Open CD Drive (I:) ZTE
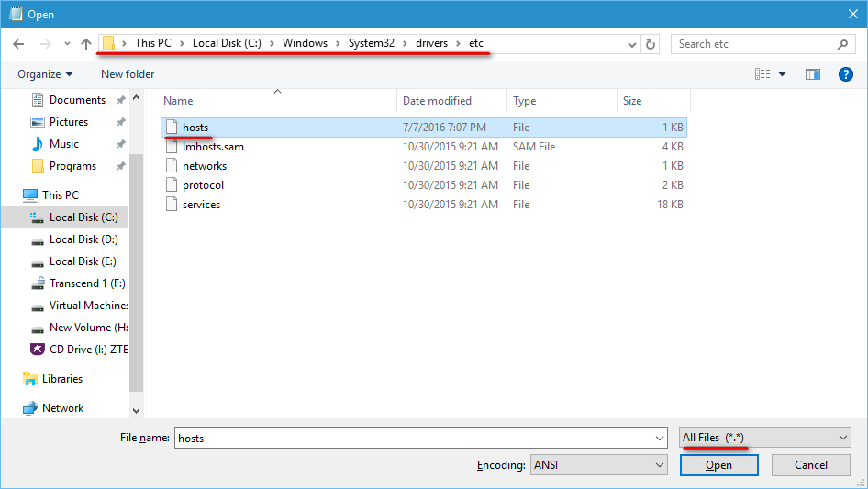The width and height of the screenshot is (868, 489). click(x=89, y=350)
